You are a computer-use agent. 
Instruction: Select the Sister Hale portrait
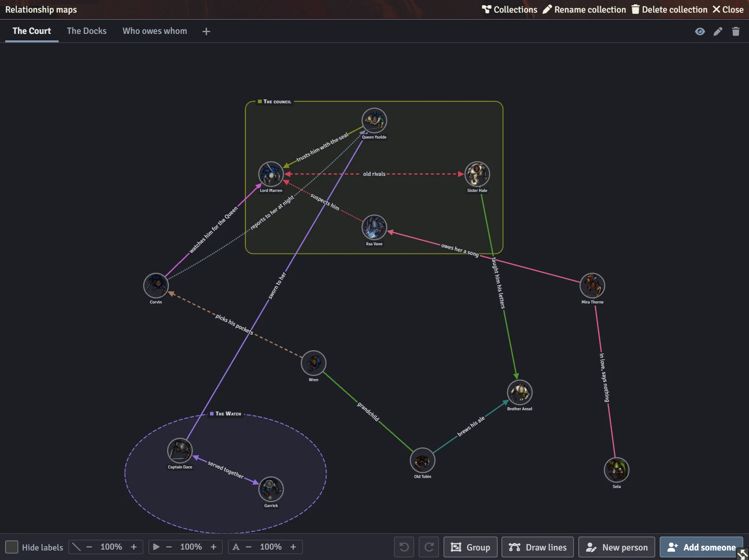(x=477, y=174)
